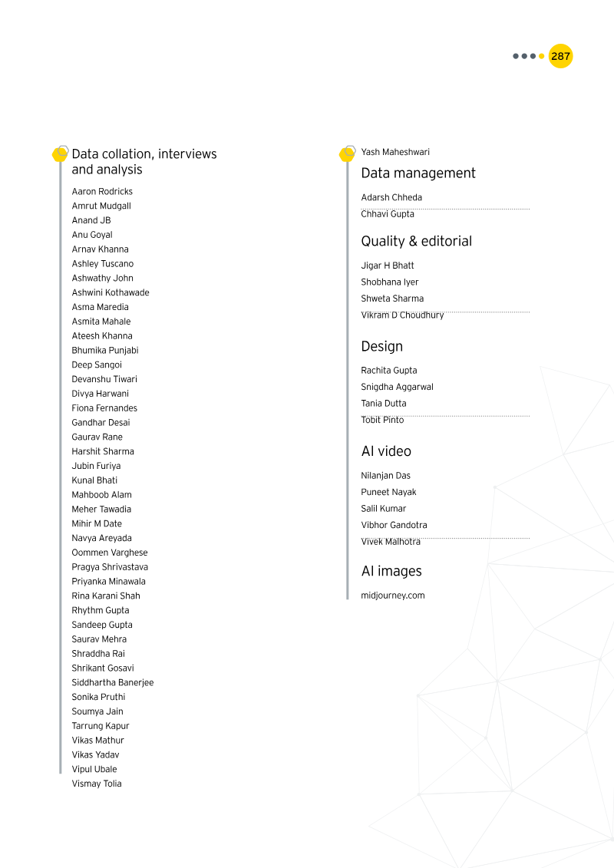The image size is (614, 868).
Task: Select the name Vivek Malhotra
Action: [391, 542]
